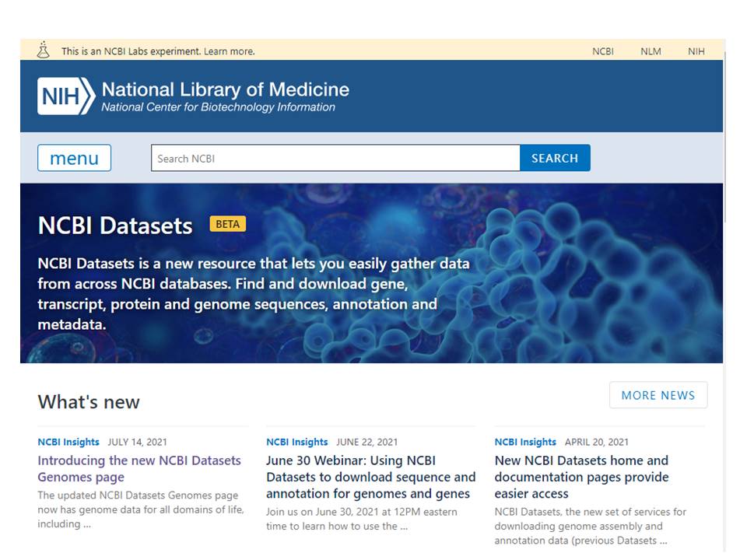Open New NCBI Datasets home and documentation article
Screen dimensions: 747x560
(x=581, y=477)
